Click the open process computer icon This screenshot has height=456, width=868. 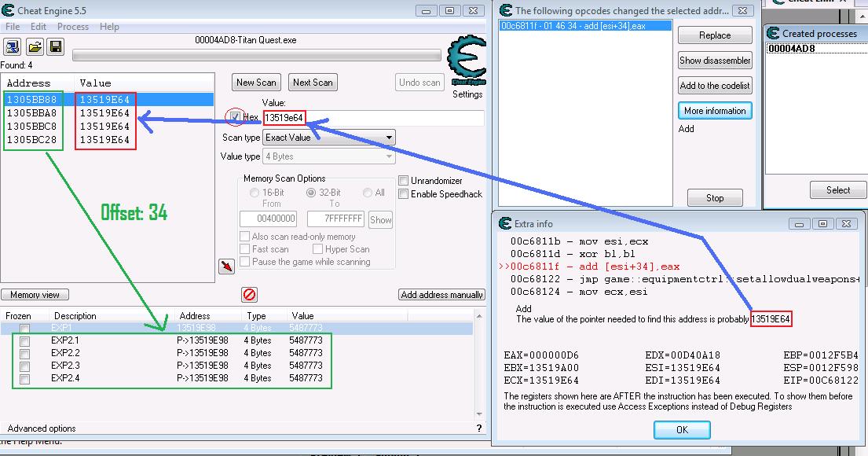coord(13,47)
